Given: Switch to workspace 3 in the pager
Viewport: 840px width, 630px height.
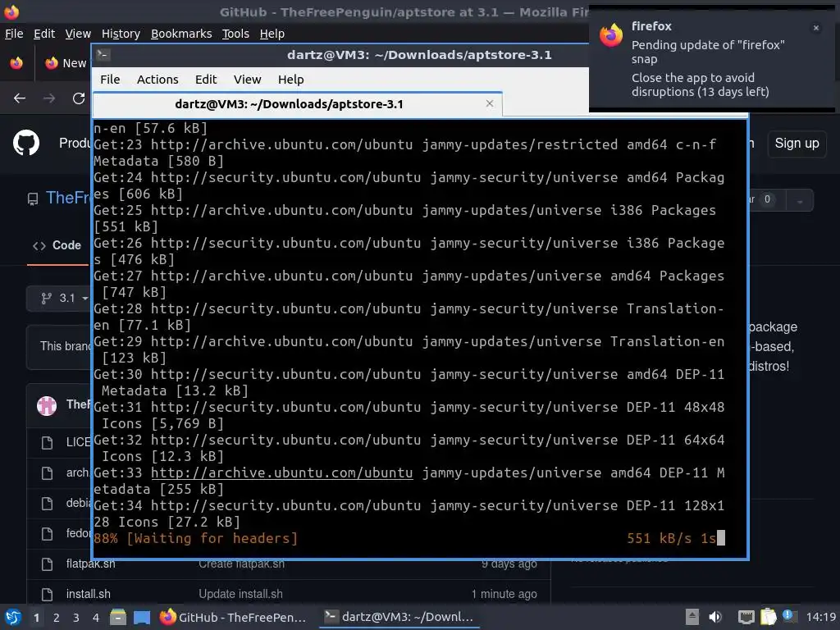Looking at the screenshot, I should (76, 618).
